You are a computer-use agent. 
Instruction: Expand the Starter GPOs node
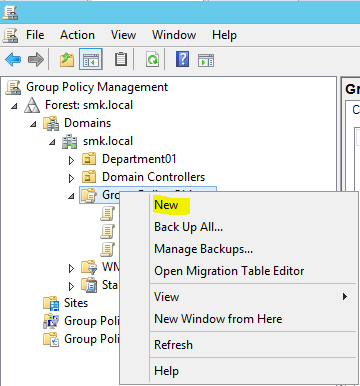tap(71, 286)
